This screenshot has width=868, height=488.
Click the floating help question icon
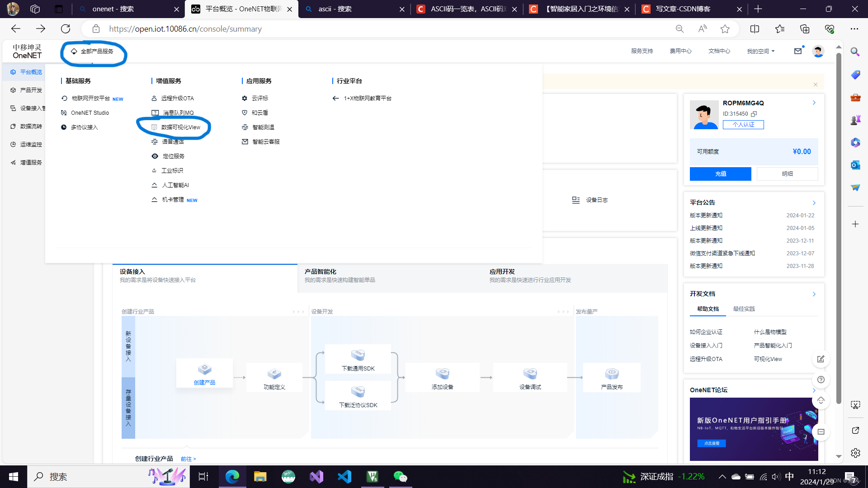(x=821, y=380)
